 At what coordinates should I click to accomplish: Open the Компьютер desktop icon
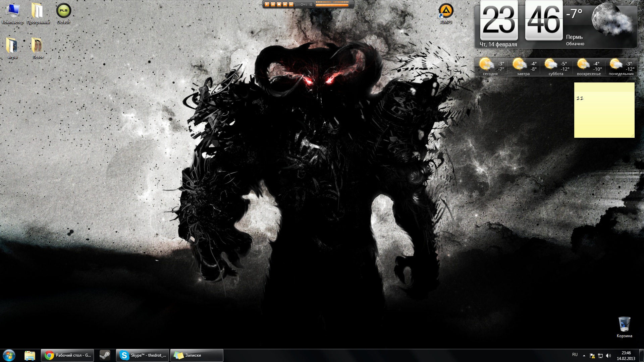pyautogui.click(x=13, y=13)
